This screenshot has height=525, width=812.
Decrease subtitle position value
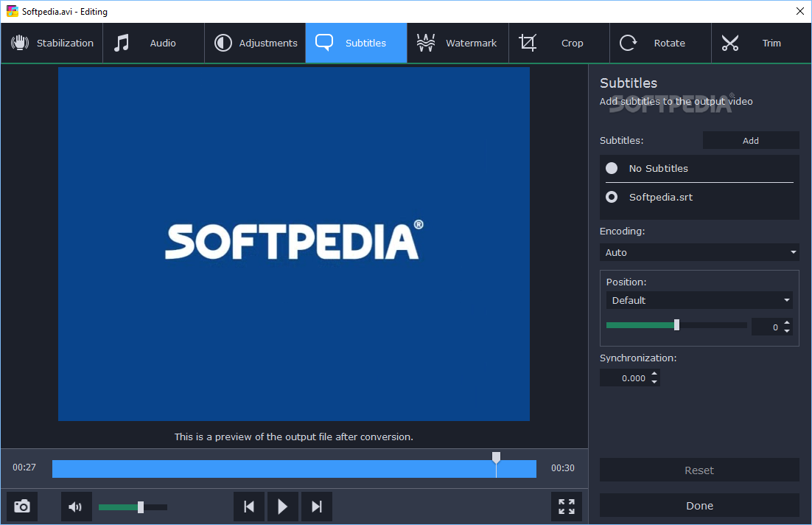[787, 331]
